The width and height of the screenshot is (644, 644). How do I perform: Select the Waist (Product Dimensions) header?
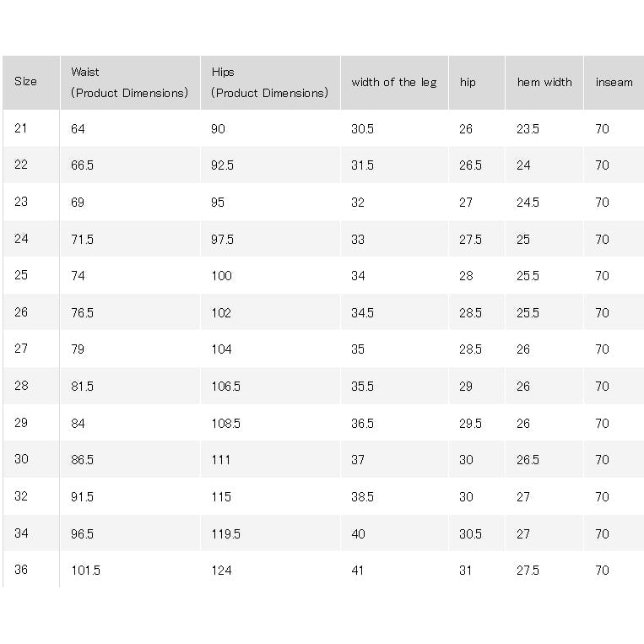(129, 83)
